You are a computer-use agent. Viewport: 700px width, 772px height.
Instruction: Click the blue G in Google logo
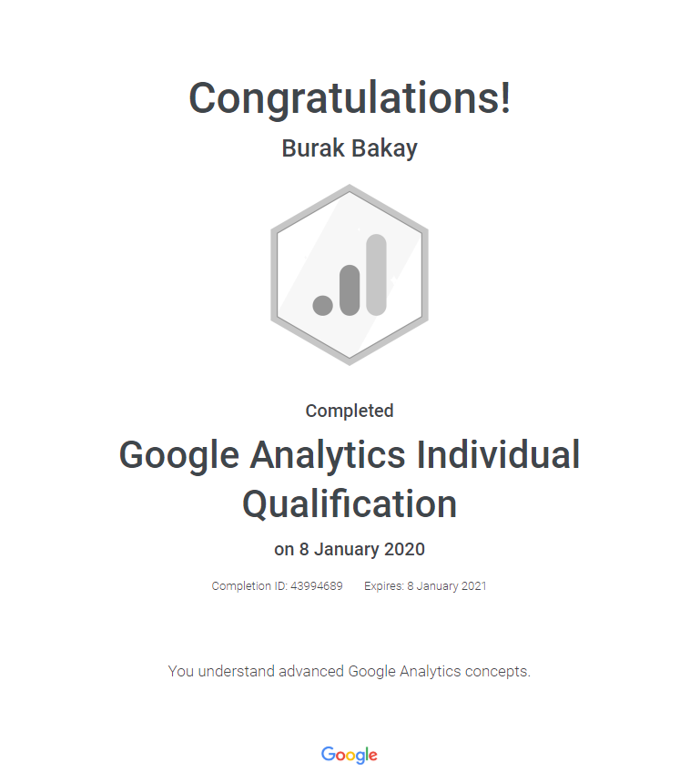(328, 754)
